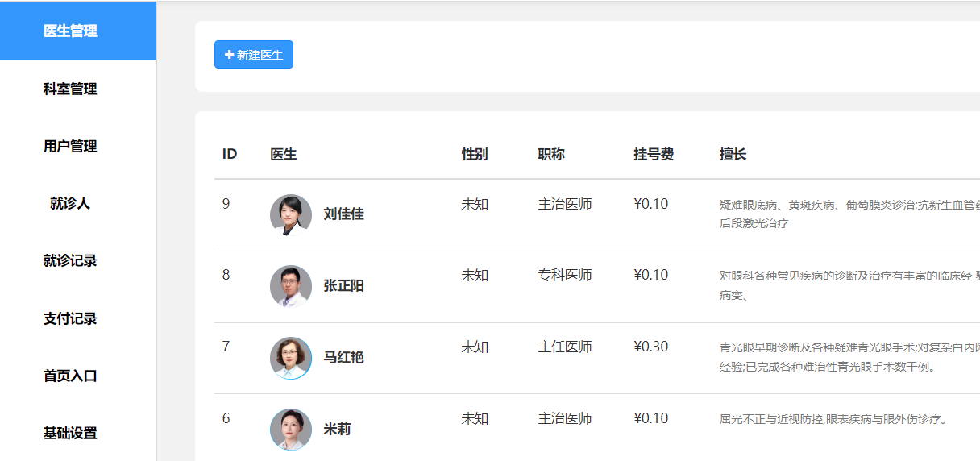Viewport: 980px width, 461px height.
Task: Open 就诊记录 sidebar item
Action: (x=70, y=260)
